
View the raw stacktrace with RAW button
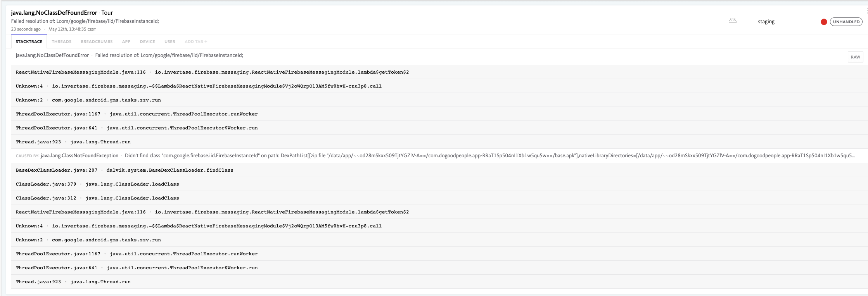[855, 57]
